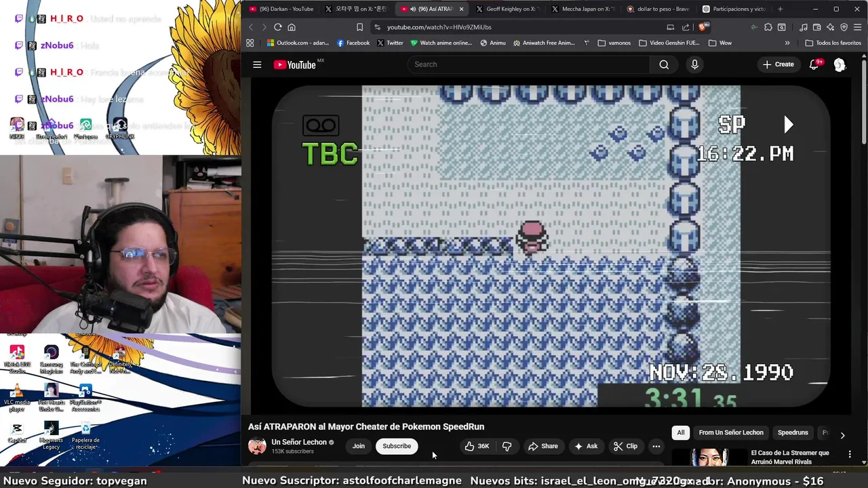Reload the page in Brave toolbar
The width and height of the screenshot is (868, 488).
(277, 27)
